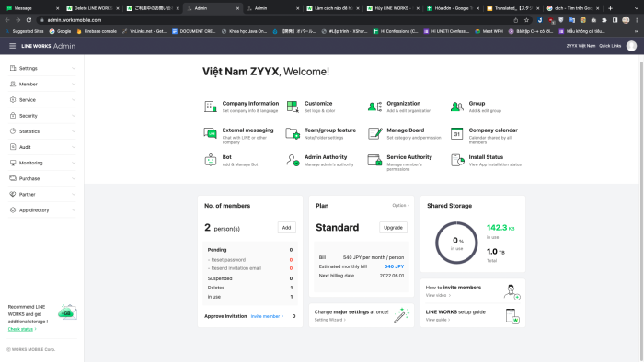This screenshot has width=644, height=362.
Task: Expand the Monitoring menu chevron
Action: click(x=74, y=163)
